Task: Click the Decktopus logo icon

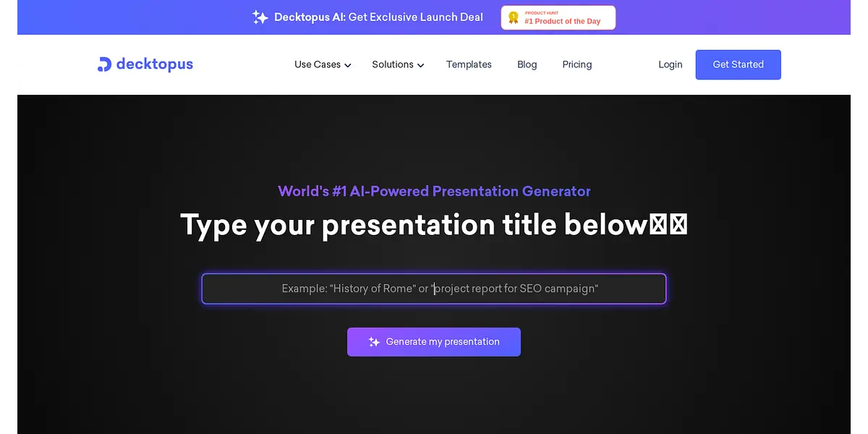Action: tap(105, 64)
